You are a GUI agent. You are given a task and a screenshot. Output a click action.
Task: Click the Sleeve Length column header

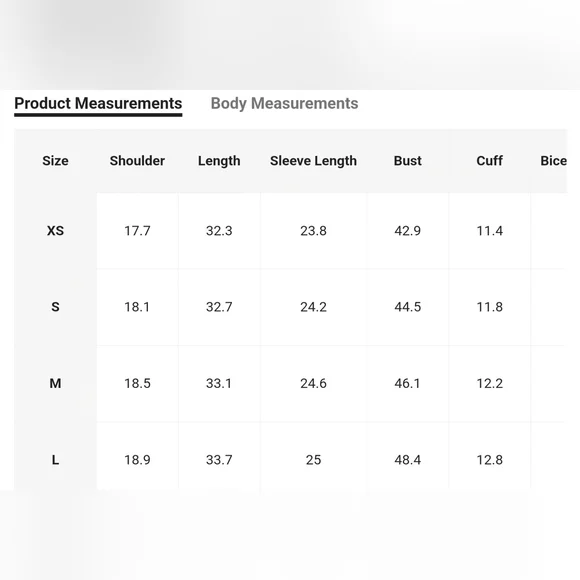click(x=313, y=161)
